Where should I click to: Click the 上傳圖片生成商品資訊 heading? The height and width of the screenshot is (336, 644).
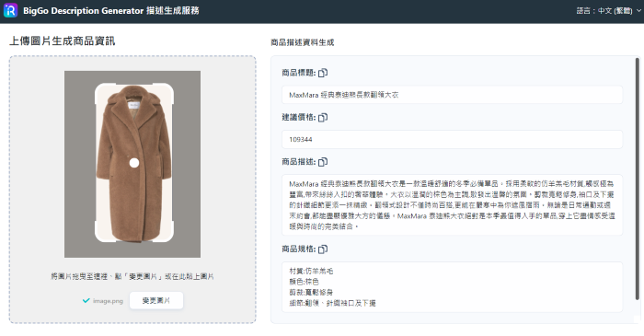point(62,41)
